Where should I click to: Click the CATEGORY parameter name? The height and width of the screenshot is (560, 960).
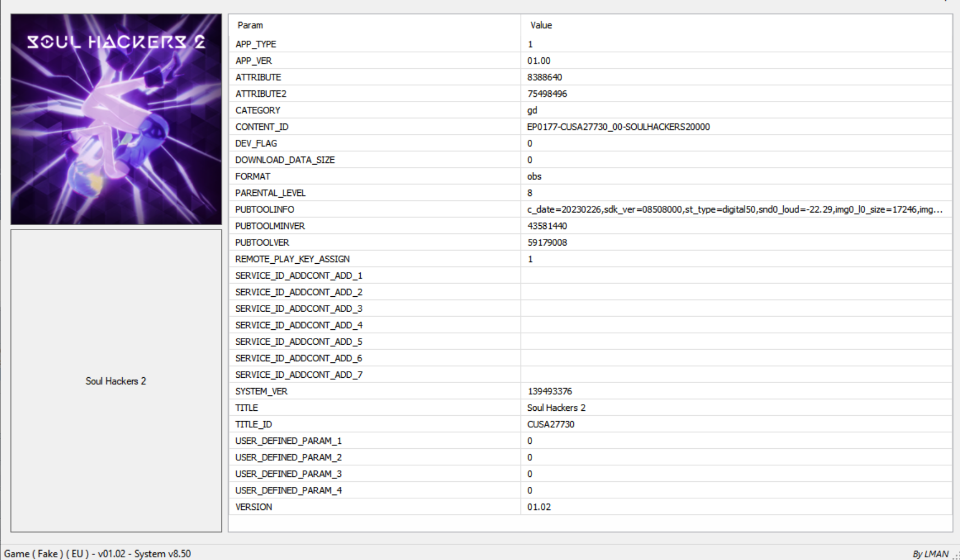(x=258, y=110)
